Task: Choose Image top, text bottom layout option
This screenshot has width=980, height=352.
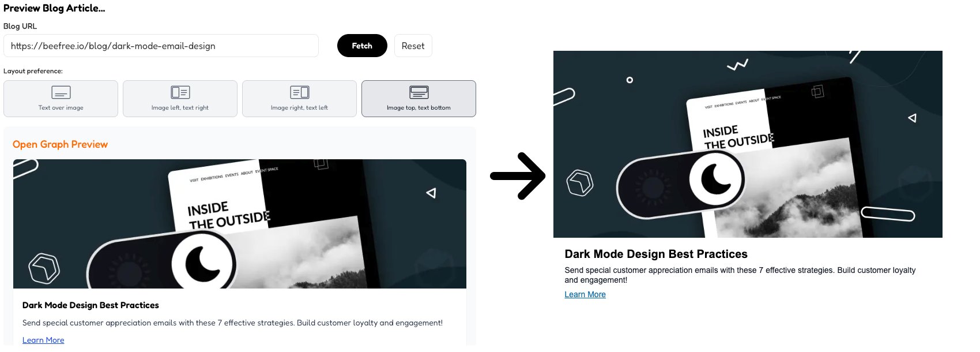Action: [419, 99]
